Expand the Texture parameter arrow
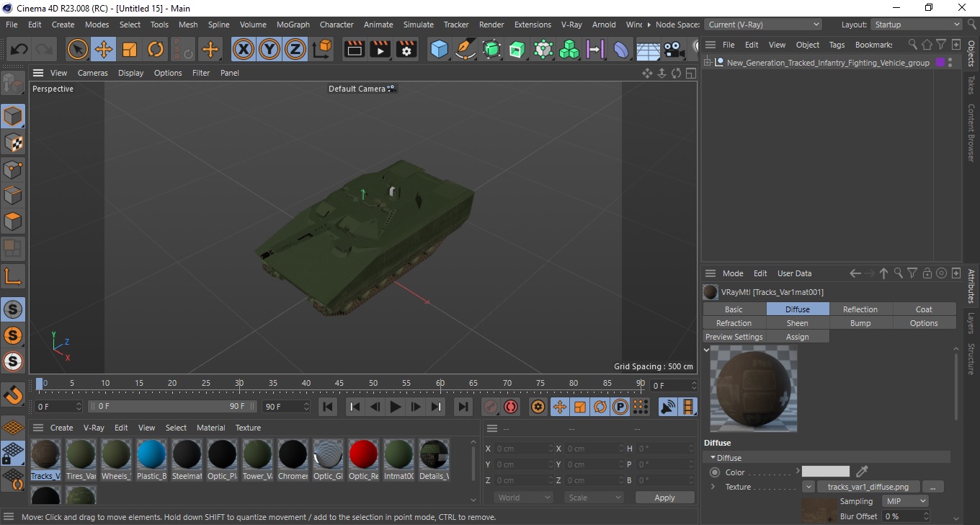This screenshot has width=980, height=525. pyautogui.click(x=713, y=487)
